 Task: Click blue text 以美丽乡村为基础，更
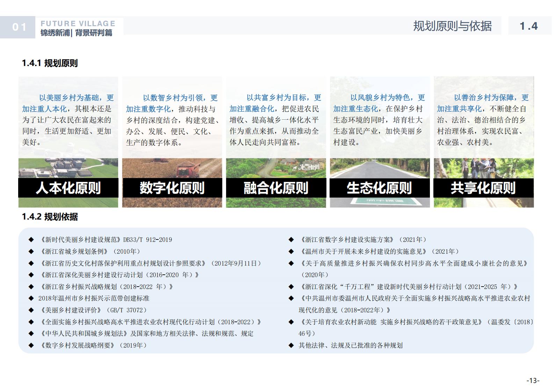click(x=76, y=98)
